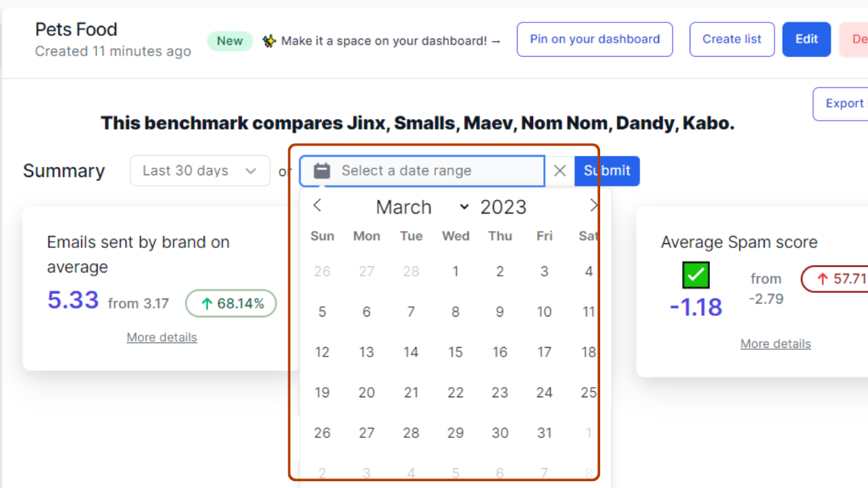Click the Submit button
The image size is (868, 488).
(x=607, y=171)
